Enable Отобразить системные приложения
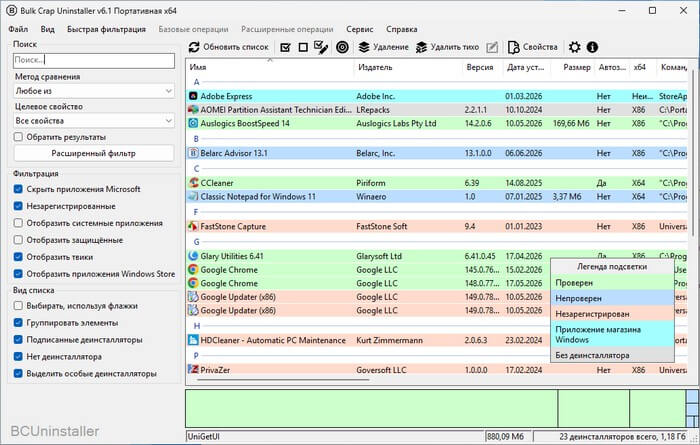This screenshot has height=445, width=700. 18,223
